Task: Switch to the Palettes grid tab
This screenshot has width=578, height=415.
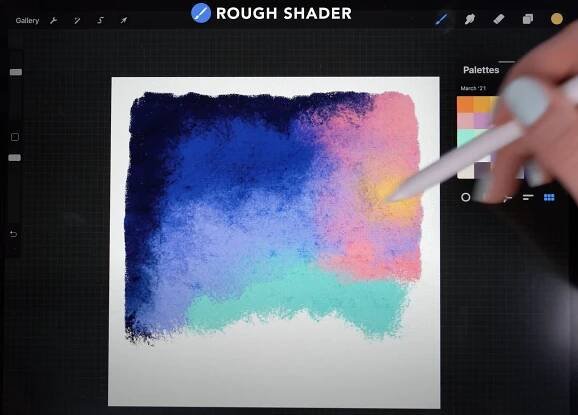Action: (549, 198)
